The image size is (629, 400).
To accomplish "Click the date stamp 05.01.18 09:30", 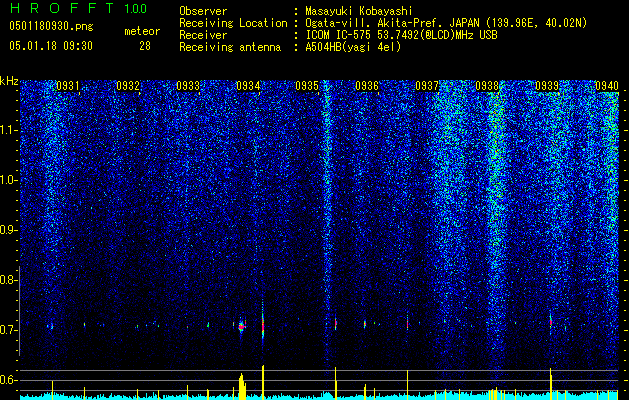I will point(51,46).
